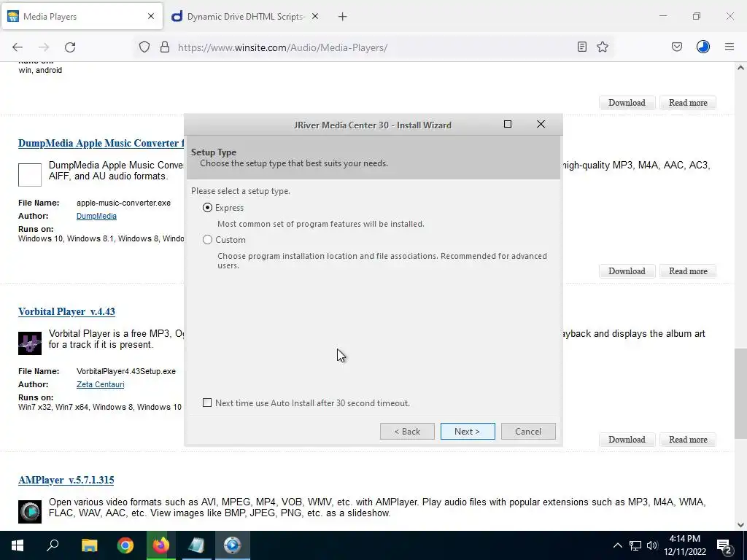Click the scrollbar up arrow

pos(740,68)
